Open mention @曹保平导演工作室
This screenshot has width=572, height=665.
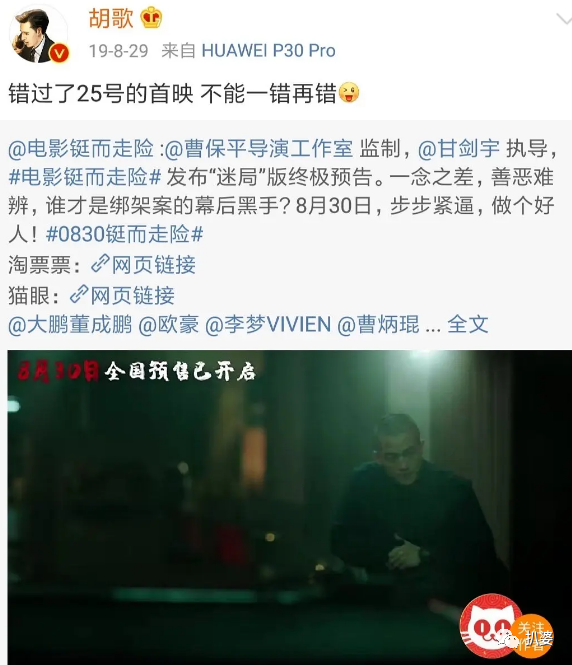[x=259, y=149]
